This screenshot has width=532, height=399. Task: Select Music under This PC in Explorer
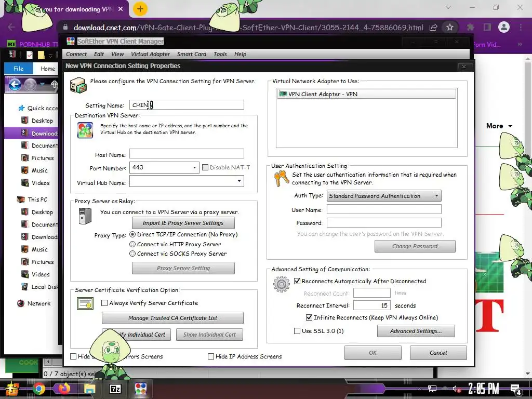point(39,249)
